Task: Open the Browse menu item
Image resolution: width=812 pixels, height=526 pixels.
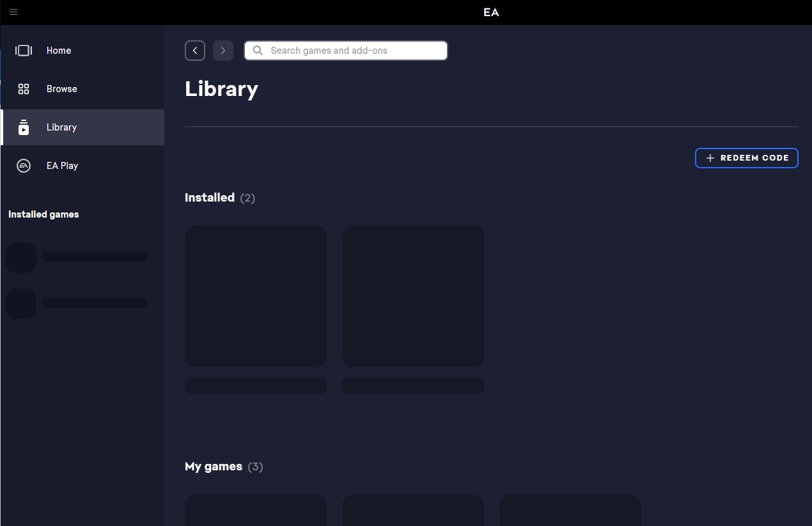Action: tap(82, 89)
